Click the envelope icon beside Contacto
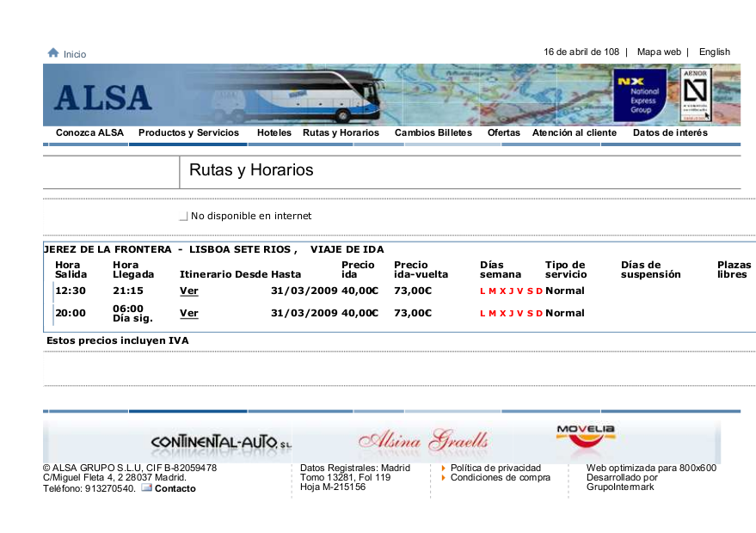The image size is (756, 533). (146, 487)
